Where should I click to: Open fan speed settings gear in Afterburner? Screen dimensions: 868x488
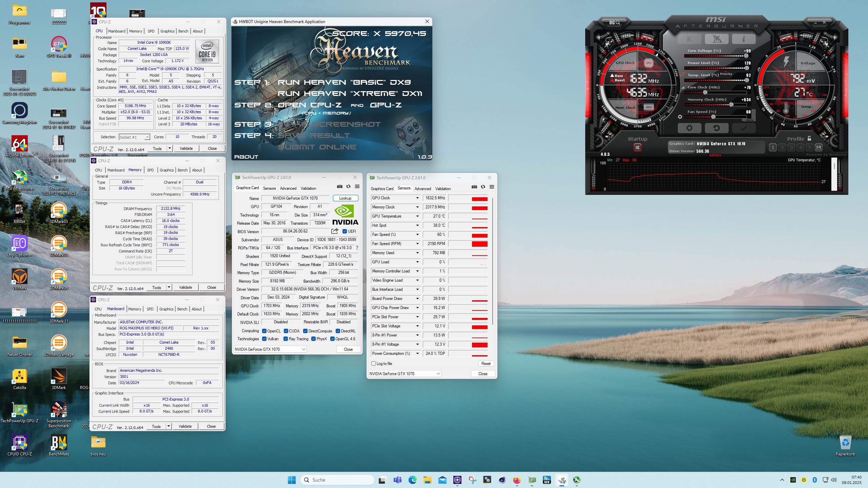pos(680,117)
